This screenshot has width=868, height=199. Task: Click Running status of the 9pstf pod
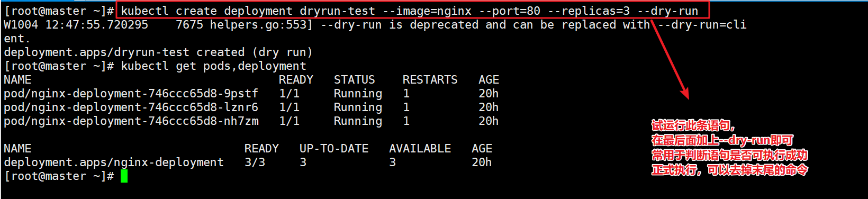tap(358, 94)
